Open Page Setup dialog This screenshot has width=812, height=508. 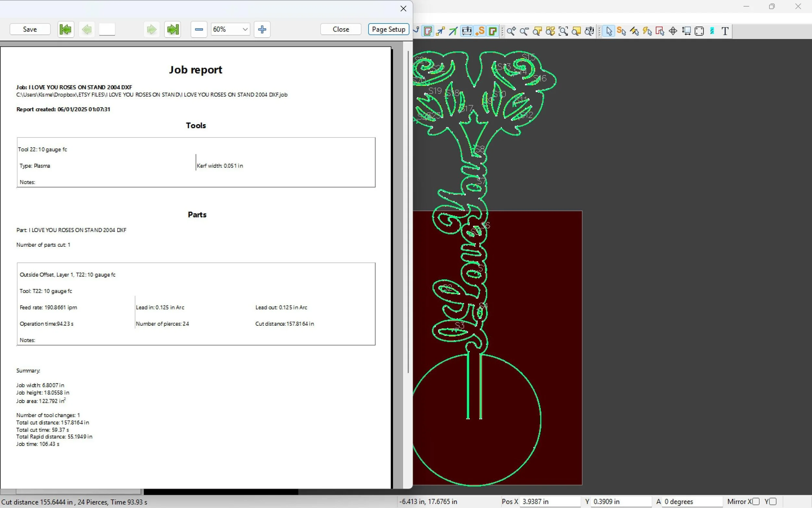[x=388, y=30]
